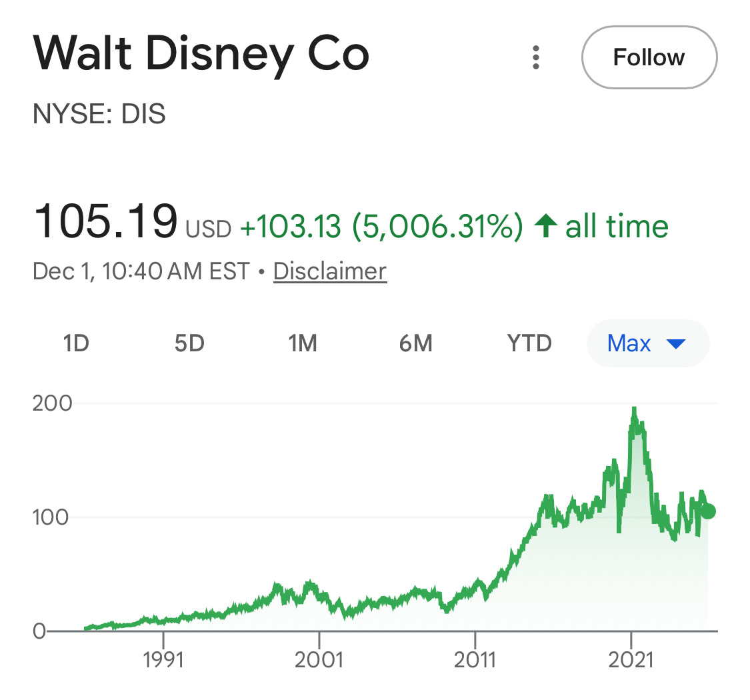
Task: Click the NYSE: DIS ticker text
Action: pos(99,115)
